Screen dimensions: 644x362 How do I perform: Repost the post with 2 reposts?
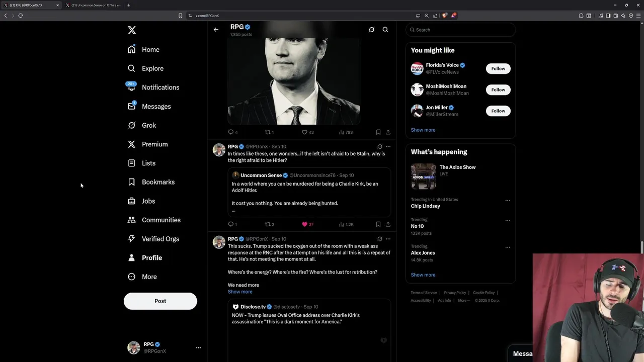270,224
